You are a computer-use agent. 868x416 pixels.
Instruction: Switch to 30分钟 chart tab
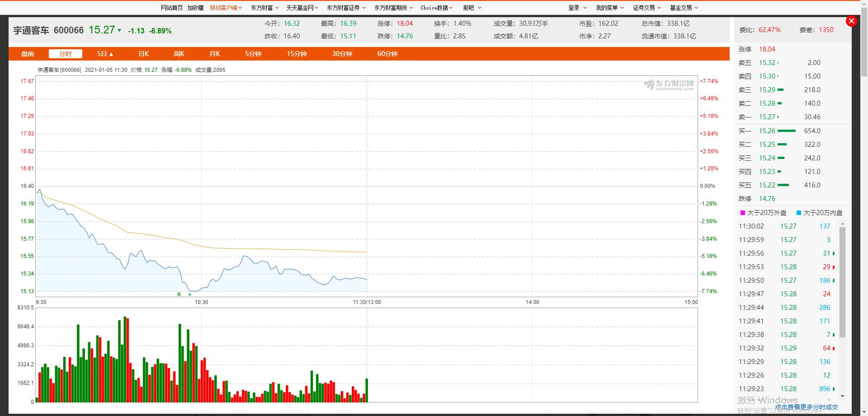click(342, 54)
